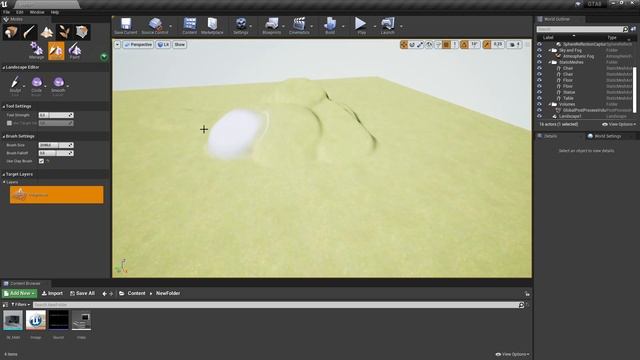Open scale snap value dropdown
Image resolution: width=640 pixels, height=360 pixels.
point(498,44)
